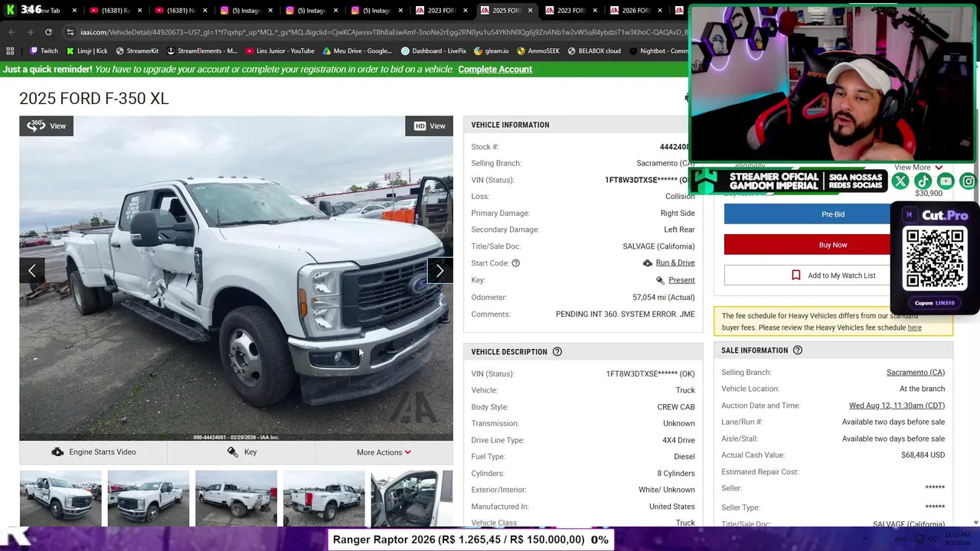This screenshot has width=980, height=551.
Task: Open the Key photo button
Action: 241,452
